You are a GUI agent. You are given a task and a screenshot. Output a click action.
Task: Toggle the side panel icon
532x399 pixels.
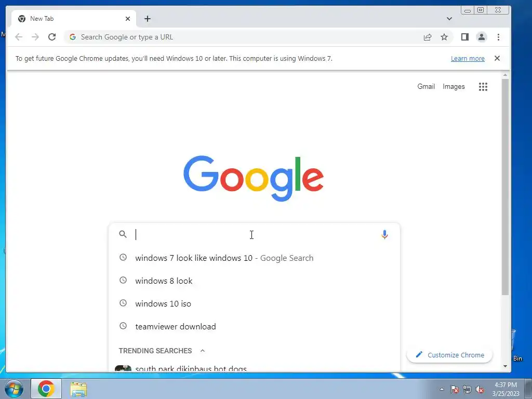pos(465,37)
